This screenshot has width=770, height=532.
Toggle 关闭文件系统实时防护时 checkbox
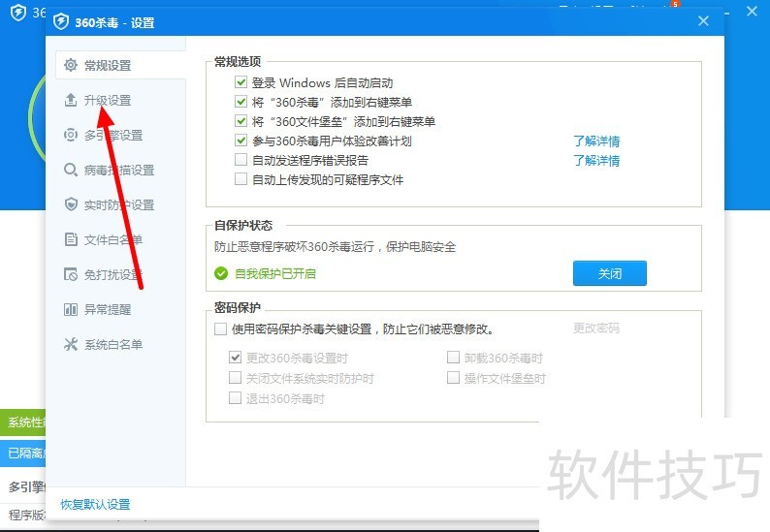[x=236, y=377]
